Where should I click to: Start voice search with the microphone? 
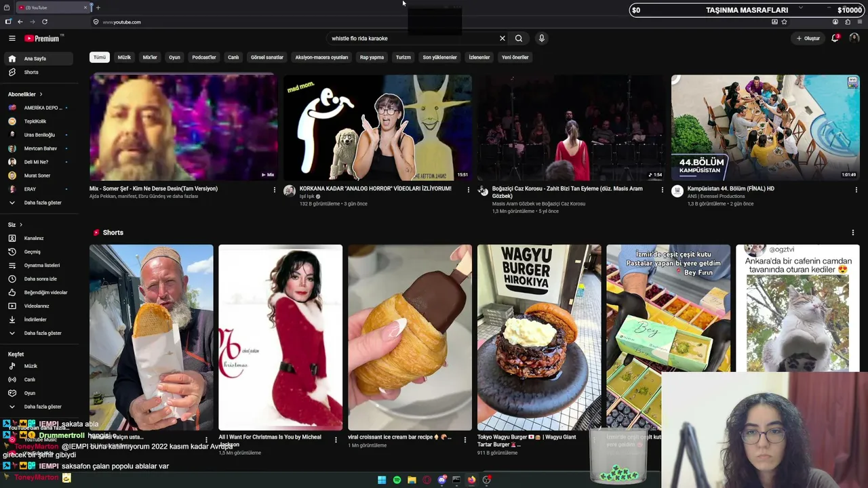click(541, 39)
